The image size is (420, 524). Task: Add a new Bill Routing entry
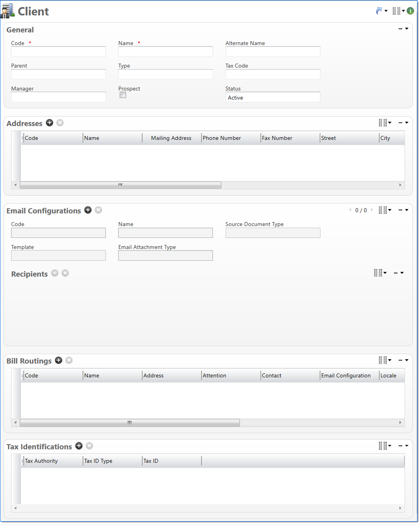[58, 360]
